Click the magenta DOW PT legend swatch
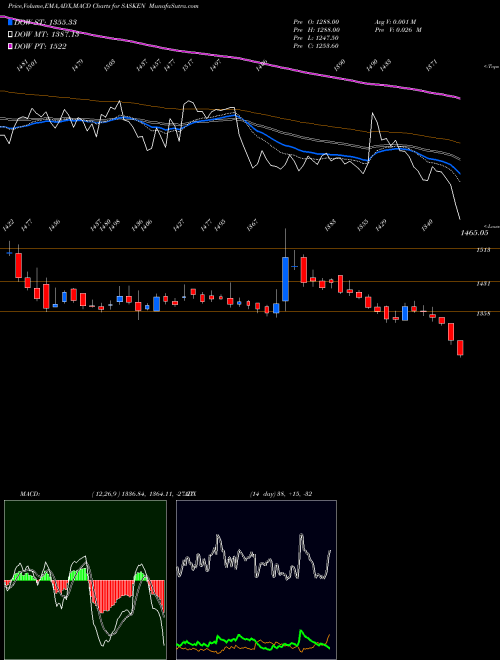Viewport: 500px width, 660px height. [10, 47]
